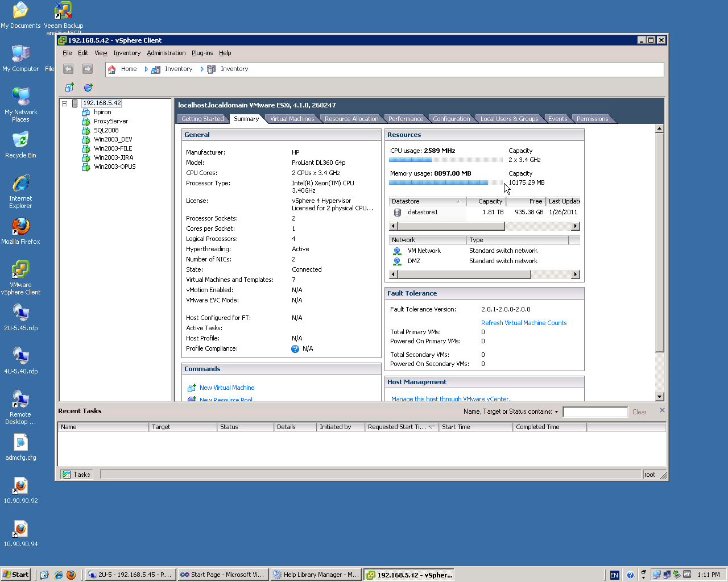Open the Resource Allocation tab
Screen dimensions: 728x582
coord(351,119)
